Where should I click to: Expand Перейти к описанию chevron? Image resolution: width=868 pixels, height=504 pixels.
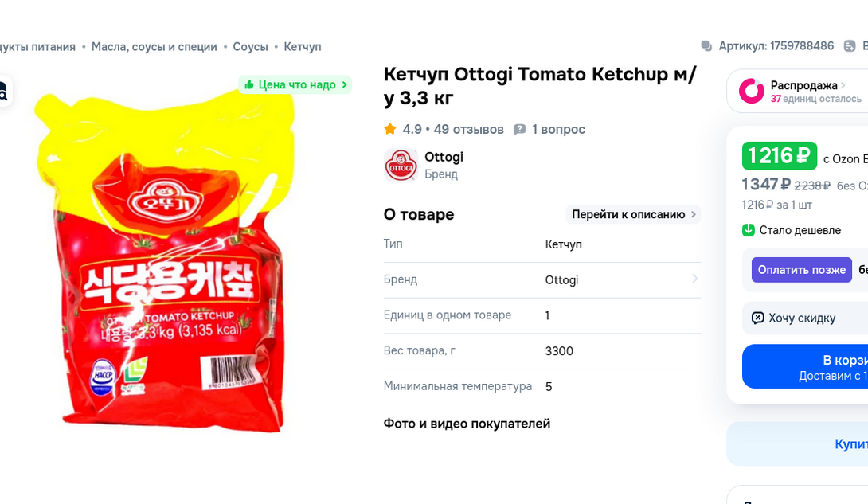[x=693, y=215]
